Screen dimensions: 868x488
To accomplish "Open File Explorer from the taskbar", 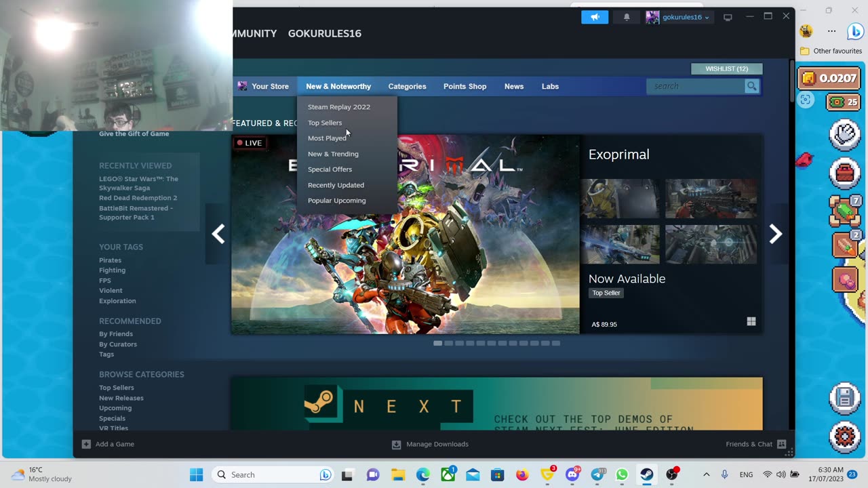I will (x=397, y=474).
